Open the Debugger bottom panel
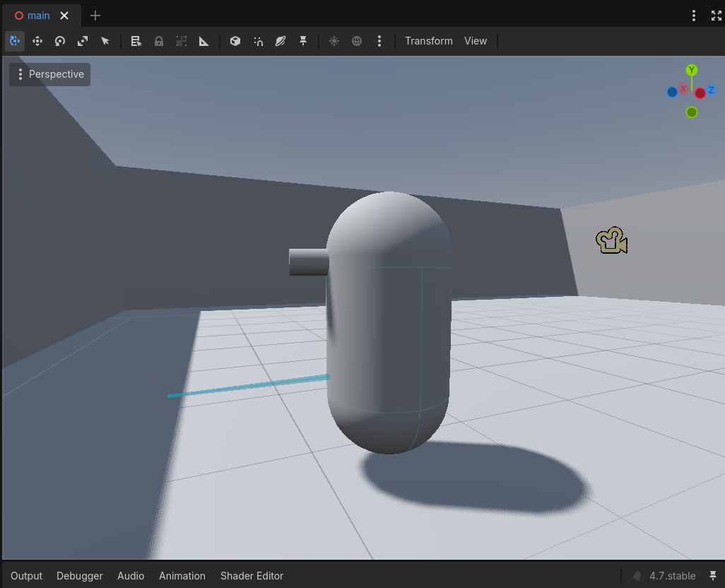 [x=80, y=576]
